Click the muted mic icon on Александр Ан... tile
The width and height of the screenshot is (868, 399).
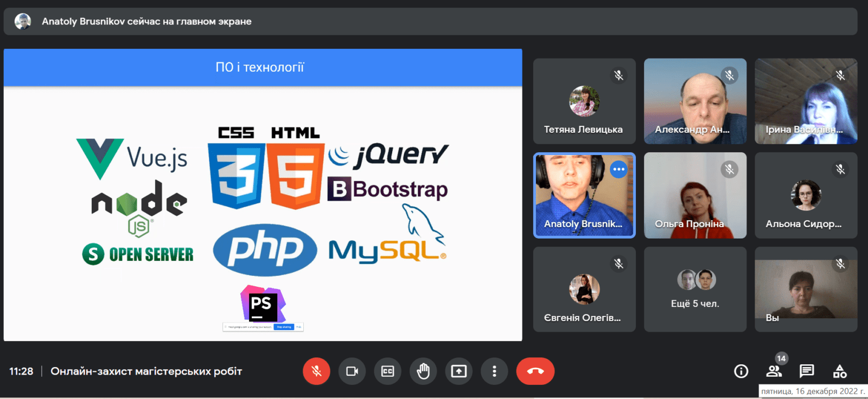(730, 75)
